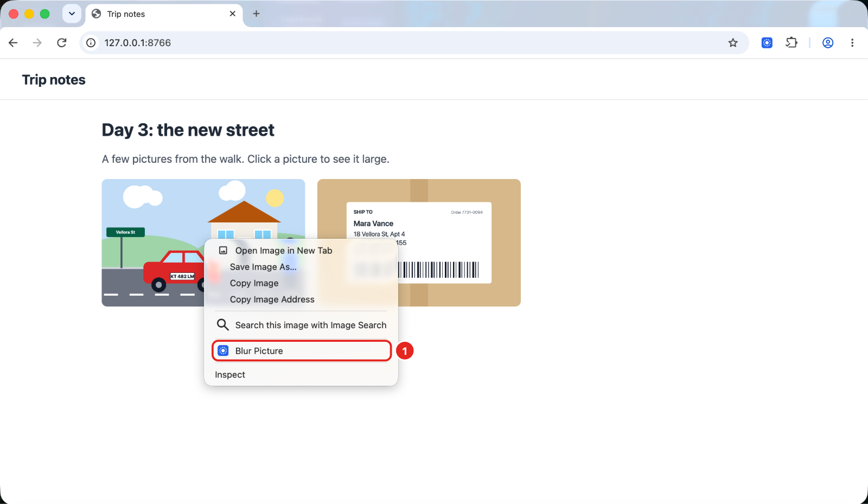
Task: Open the profile avatar menu
Action: coord(828,43)
